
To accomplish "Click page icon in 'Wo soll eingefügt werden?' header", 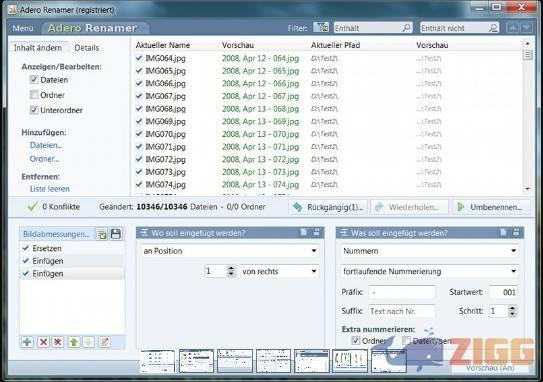I will point(304,232).
